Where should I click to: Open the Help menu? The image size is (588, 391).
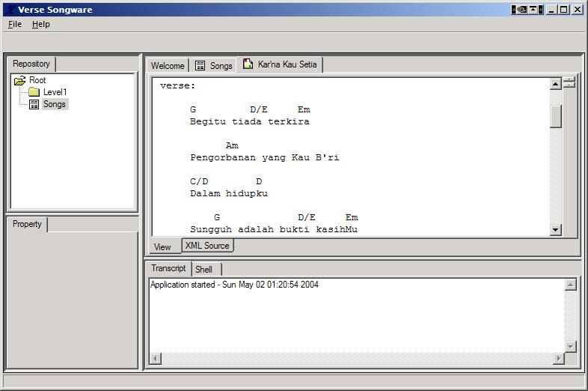[41, 24]
